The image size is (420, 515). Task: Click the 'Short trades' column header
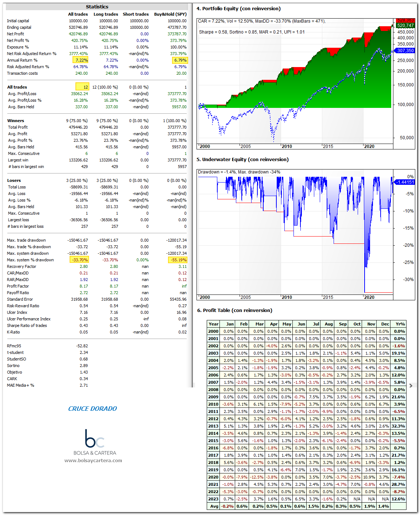[136, 14]
